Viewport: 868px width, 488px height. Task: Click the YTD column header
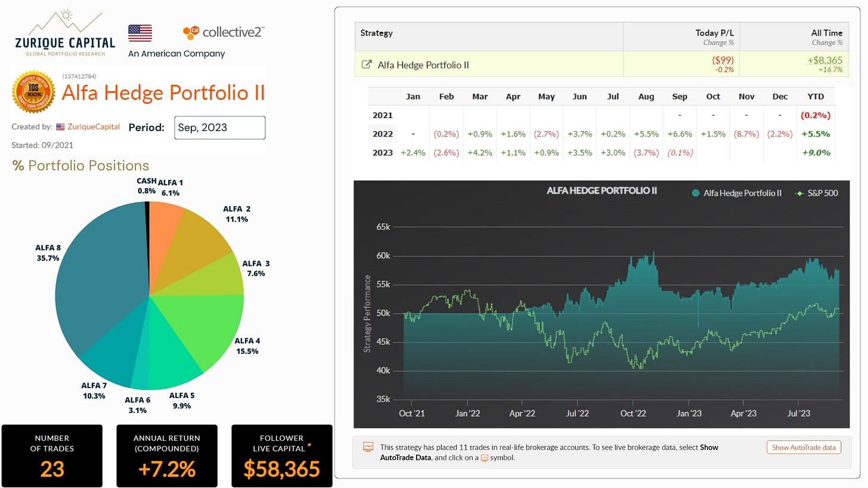pos(816,97)
